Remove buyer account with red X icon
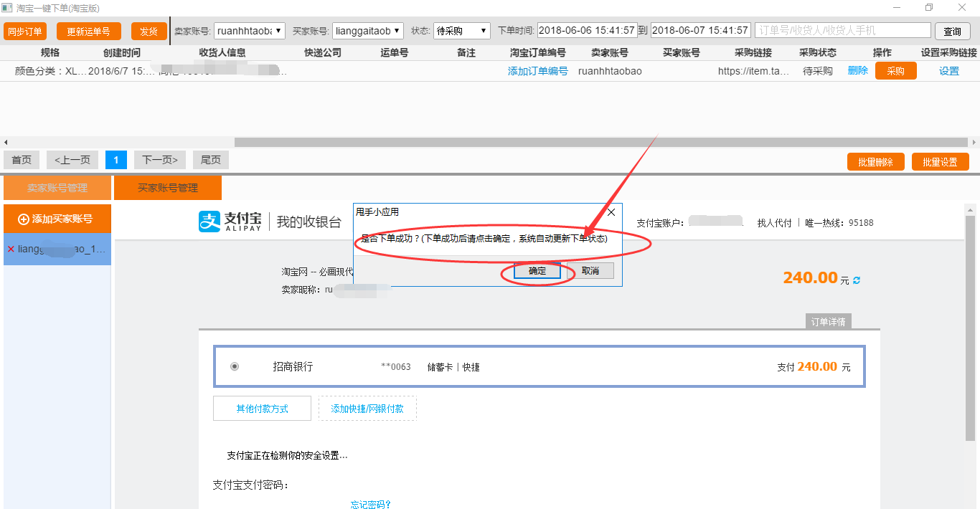This screenshot has height=509, width=980. 11,249
